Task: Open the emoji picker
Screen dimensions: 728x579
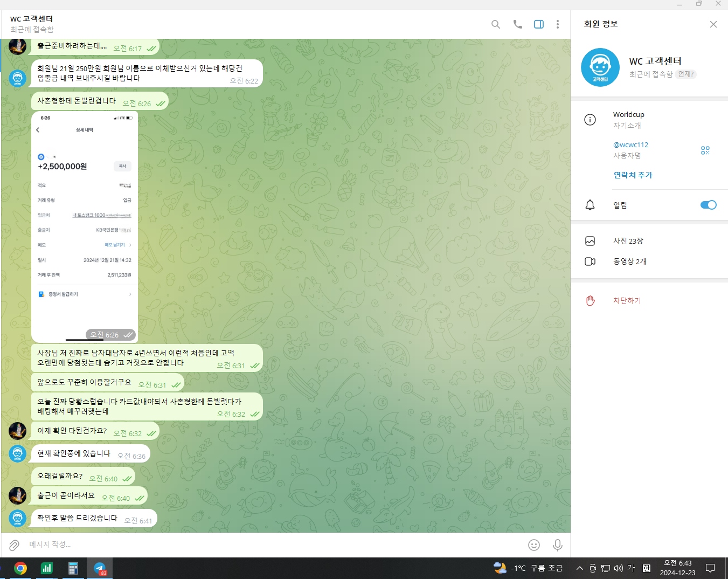Action: tap(533, 545)
